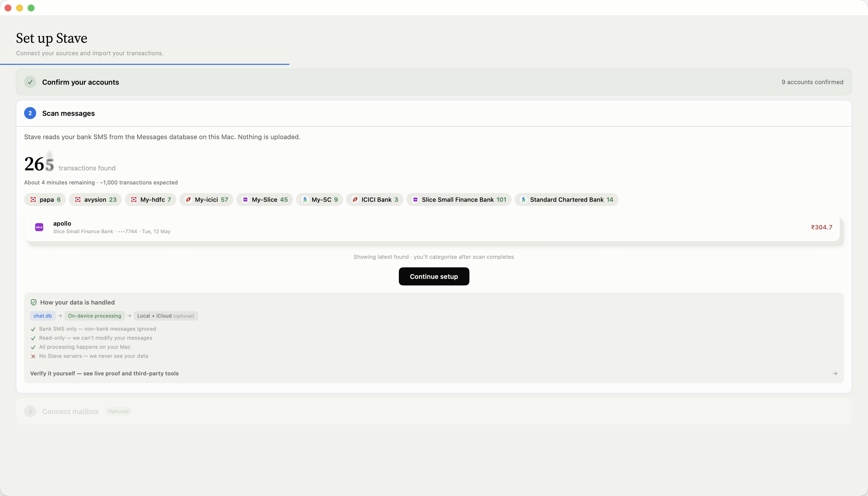Click the green checkmark beside Confirm your accounts
868x496 pixels.
pyautogui.click(x=30, y=82)
